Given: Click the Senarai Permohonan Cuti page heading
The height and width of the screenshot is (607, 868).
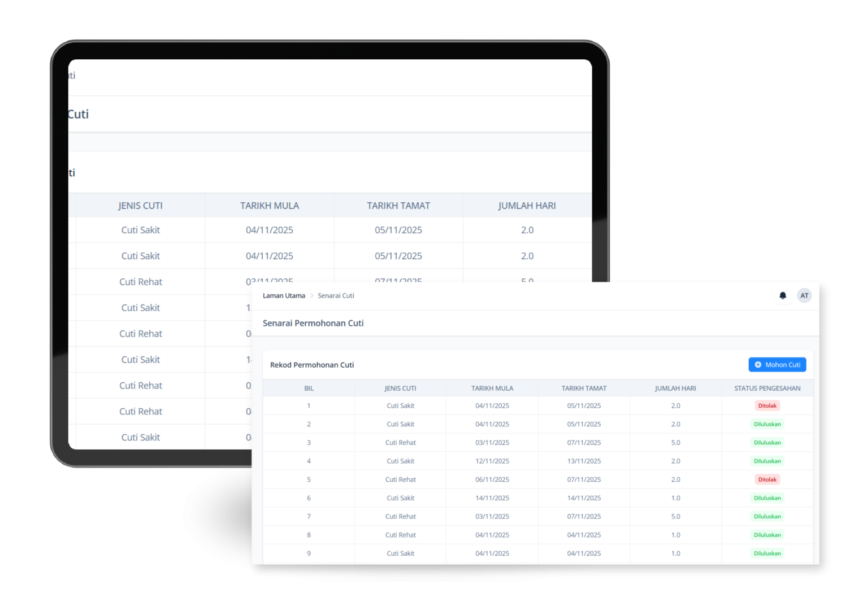Looking at the screenshot, I should pyautogui.click(x=313, y=323).
